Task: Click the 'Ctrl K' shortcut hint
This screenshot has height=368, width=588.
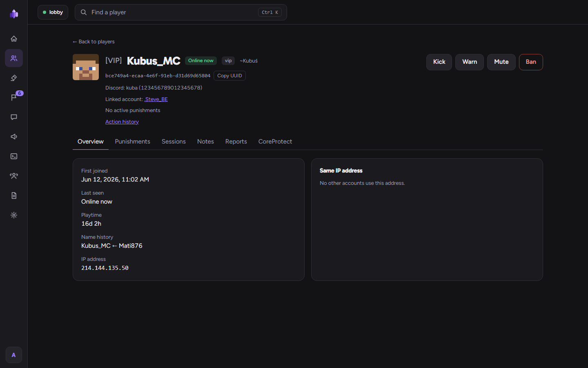Action: 270,12
